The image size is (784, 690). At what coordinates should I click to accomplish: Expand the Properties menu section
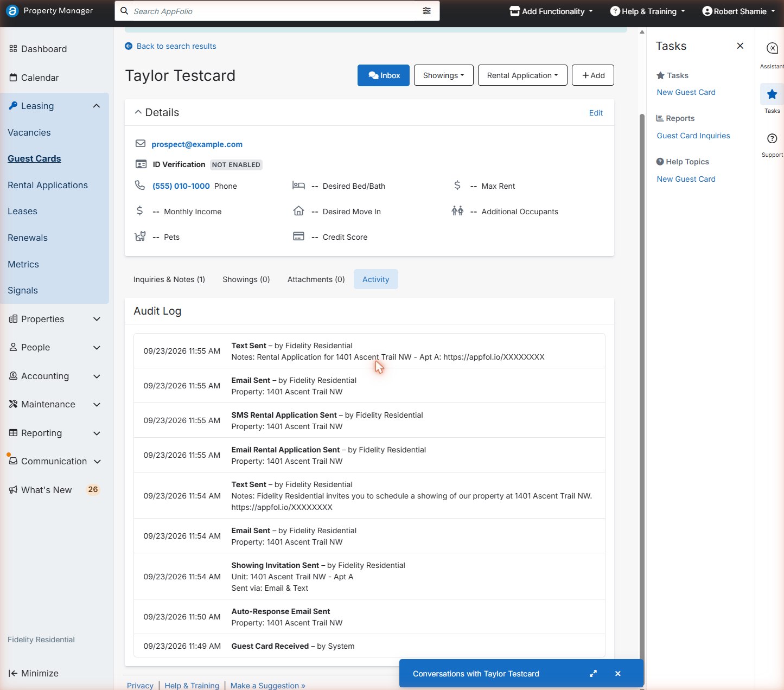click(x=97, y=319)
